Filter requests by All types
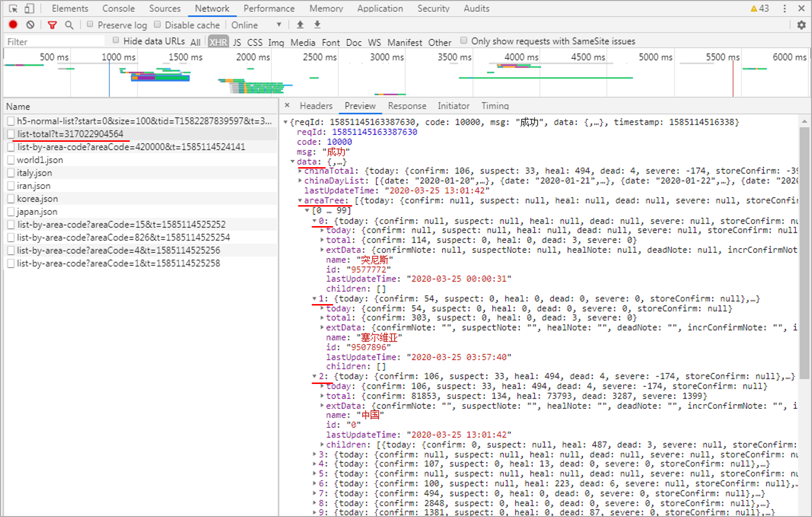The width and height of the screenshot is (812, 517). click(195, 42)
